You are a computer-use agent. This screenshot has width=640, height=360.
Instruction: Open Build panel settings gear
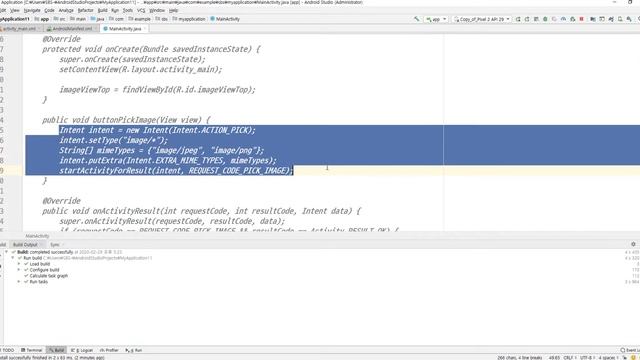(x=633, y=244)
